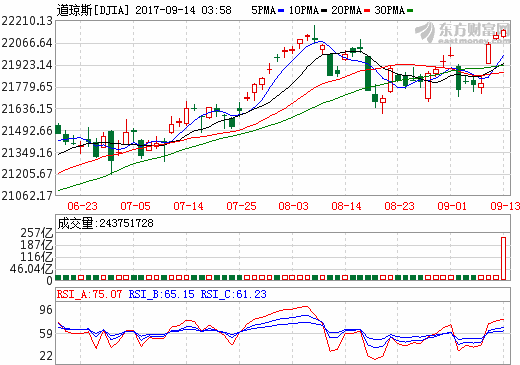Viewport: 520px width, 365px height.
Task: Click the 06-23 date label
Action: (82, 206)
